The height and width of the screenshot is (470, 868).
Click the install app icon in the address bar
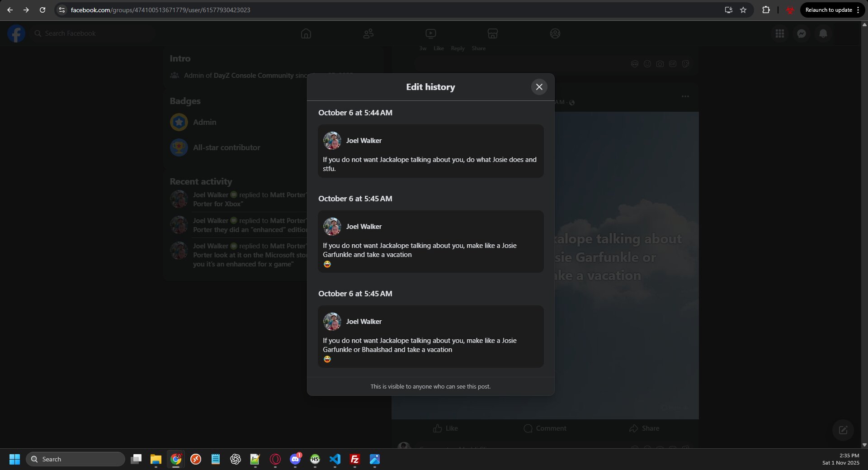[x=728, y=10]
